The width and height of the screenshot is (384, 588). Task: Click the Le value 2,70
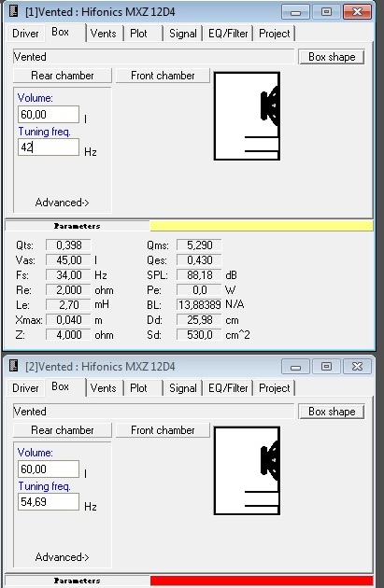(68, 305)
